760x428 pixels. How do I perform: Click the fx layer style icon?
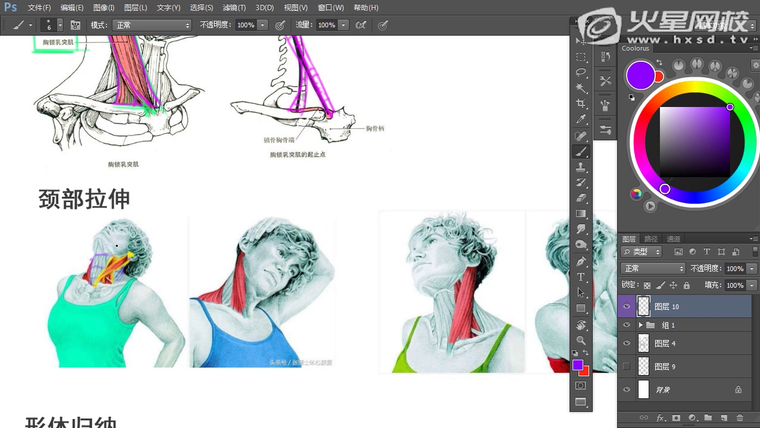(x=661, y=417)
